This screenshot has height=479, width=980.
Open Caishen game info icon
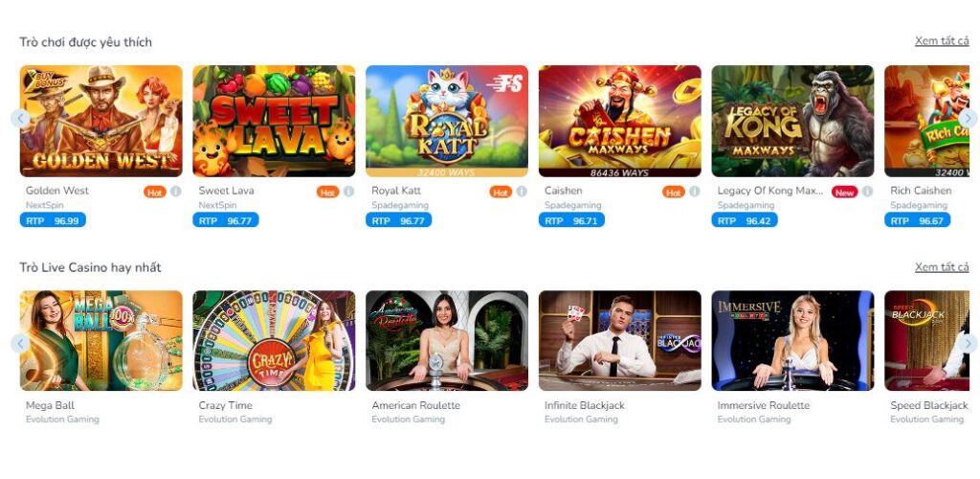[695, 192]
